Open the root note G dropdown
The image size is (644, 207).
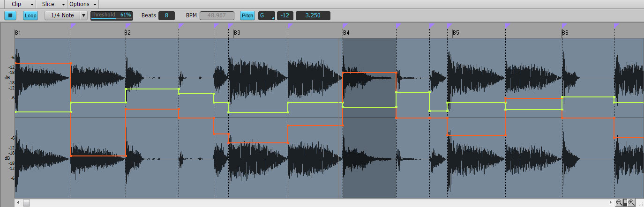[x=266, y=15]
